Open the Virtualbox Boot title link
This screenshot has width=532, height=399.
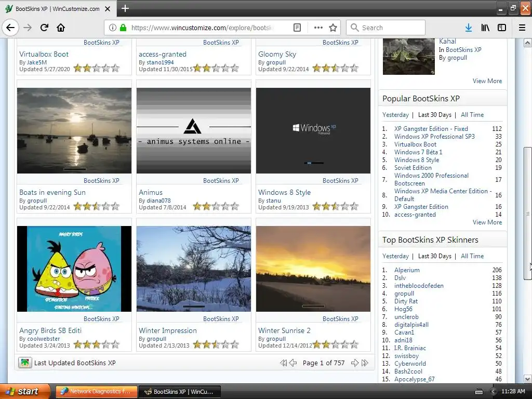[44, 54]
